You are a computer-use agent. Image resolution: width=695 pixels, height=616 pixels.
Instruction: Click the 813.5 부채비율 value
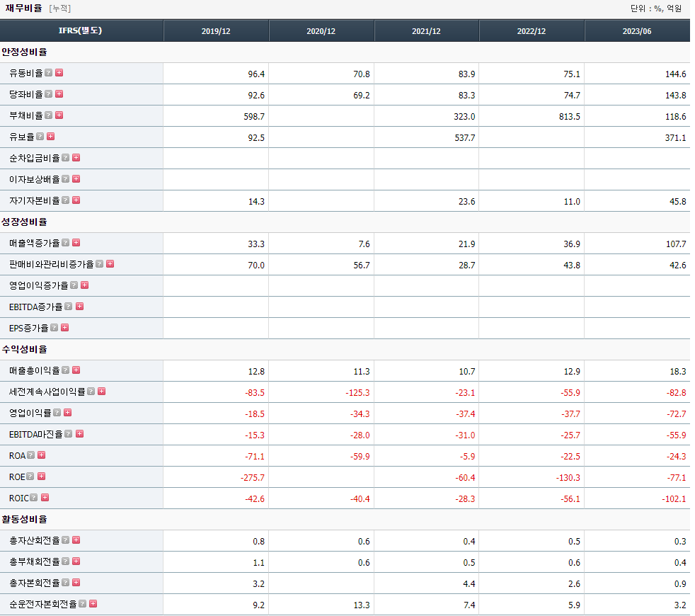coord(570,117)
